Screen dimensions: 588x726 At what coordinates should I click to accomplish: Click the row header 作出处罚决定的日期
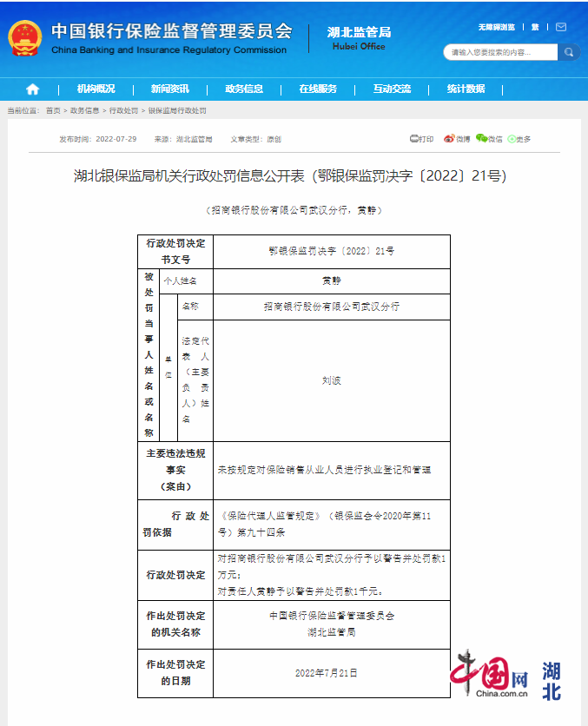tap(175, 673)
